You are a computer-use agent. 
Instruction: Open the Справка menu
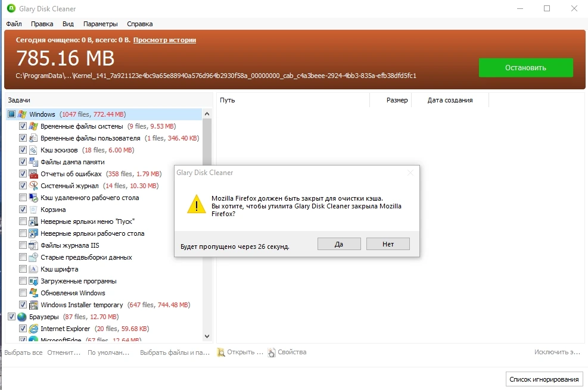(x=140, y=24)
